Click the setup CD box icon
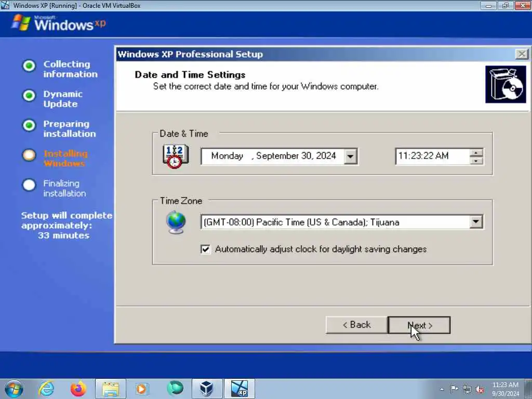This screenshot has width=532, height=399. pos(506,85)
